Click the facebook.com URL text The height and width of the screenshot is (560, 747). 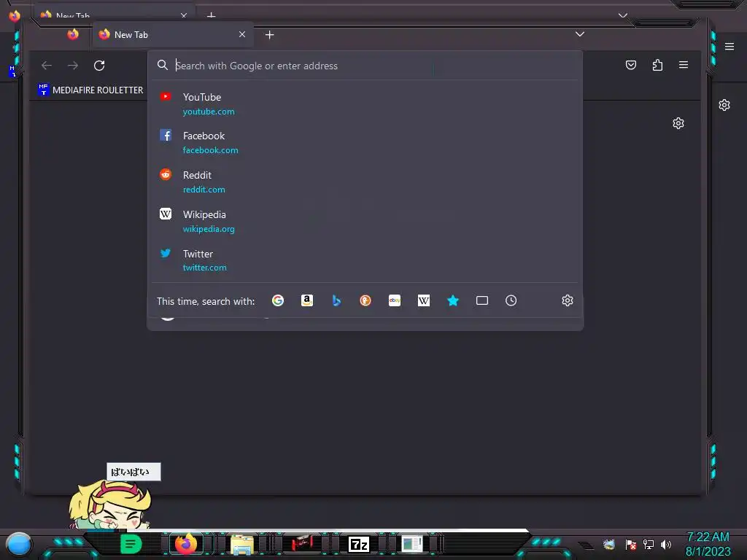click(211, 150)
